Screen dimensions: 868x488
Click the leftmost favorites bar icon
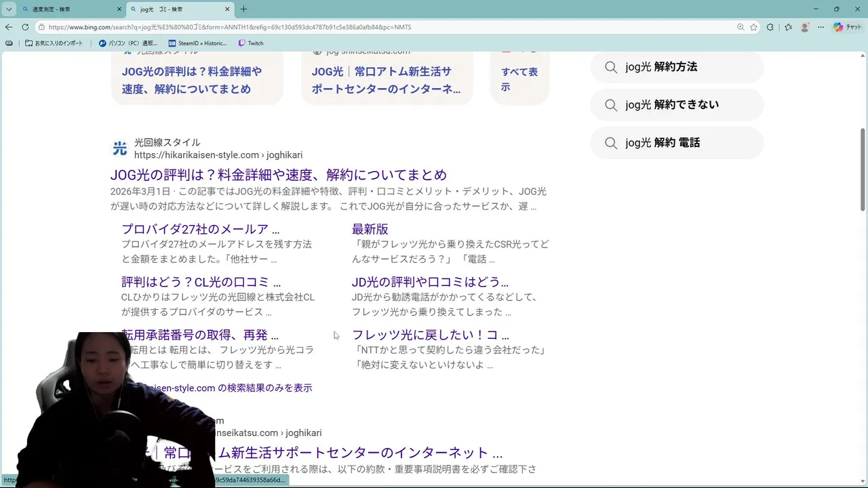(x=9, y=43)
